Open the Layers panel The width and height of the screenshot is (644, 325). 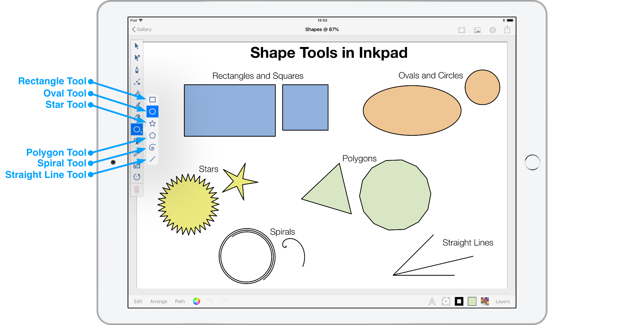pyautogui.click(x=503, y=302)
